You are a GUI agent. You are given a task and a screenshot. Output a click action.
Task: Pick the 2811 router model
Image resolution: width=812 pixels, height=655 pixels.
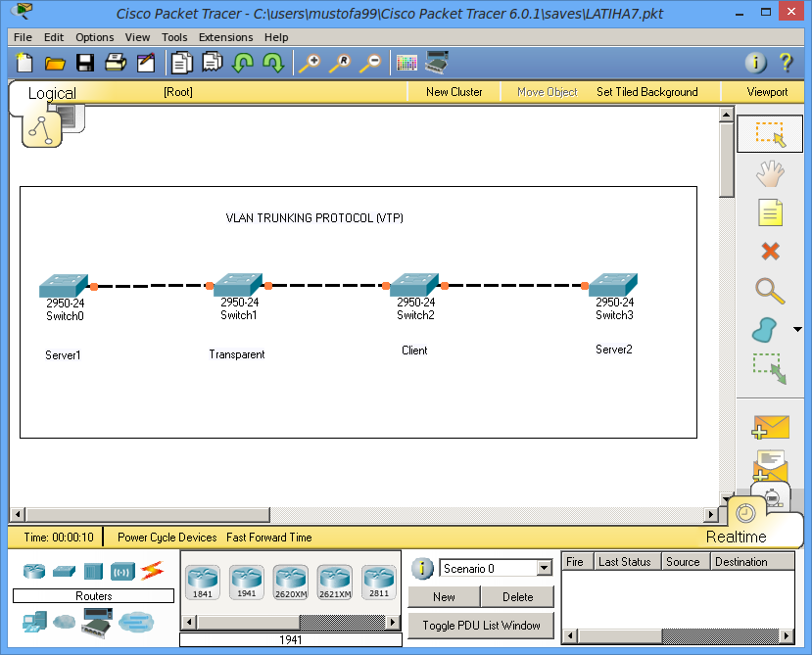pyautogui.click(x=378, y=583)
